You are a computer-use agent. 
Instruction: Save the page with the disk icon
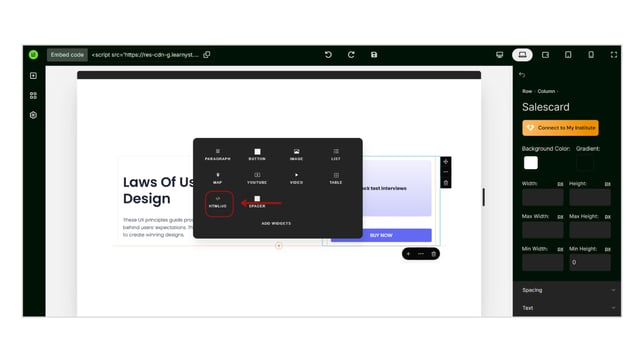coord(374,55)
